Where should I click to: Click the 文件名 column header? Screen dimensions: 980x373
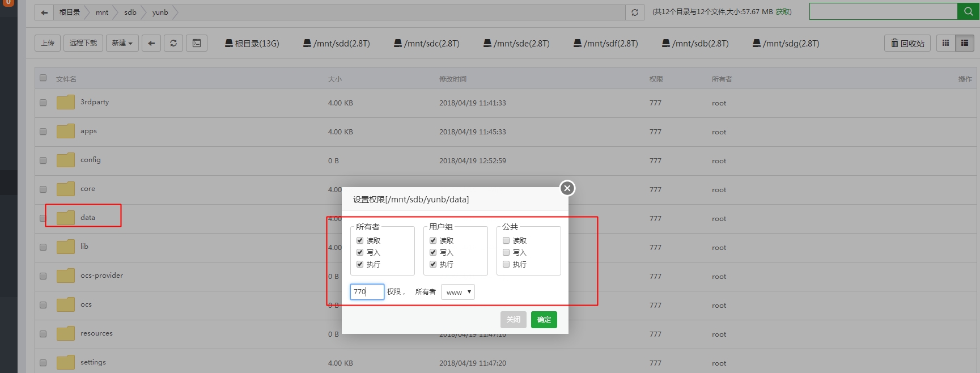(66, 79)
